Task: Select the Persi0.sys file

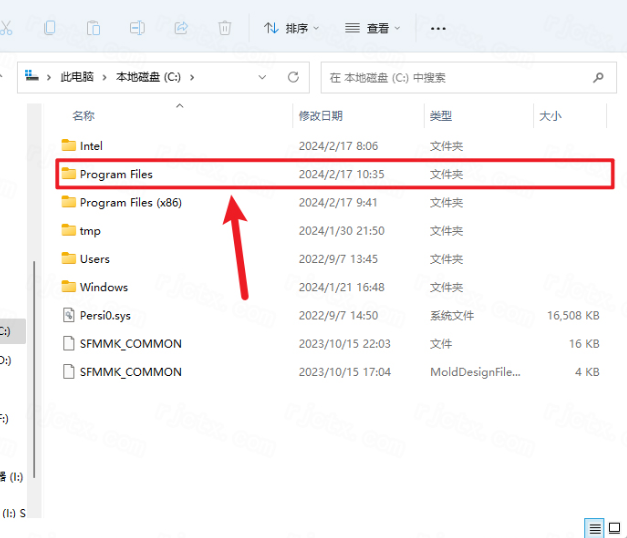Action: [105, 315]
